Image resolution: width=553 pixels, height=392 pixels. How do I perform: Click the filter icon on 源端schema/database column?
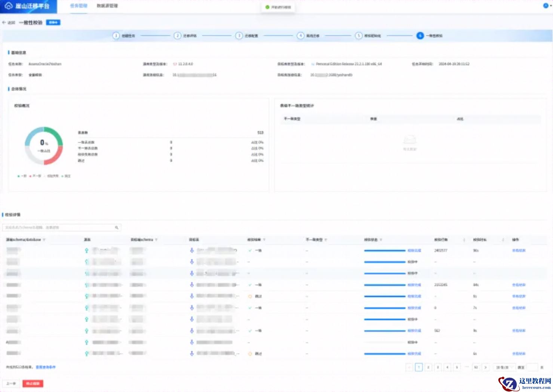point(44,240)
